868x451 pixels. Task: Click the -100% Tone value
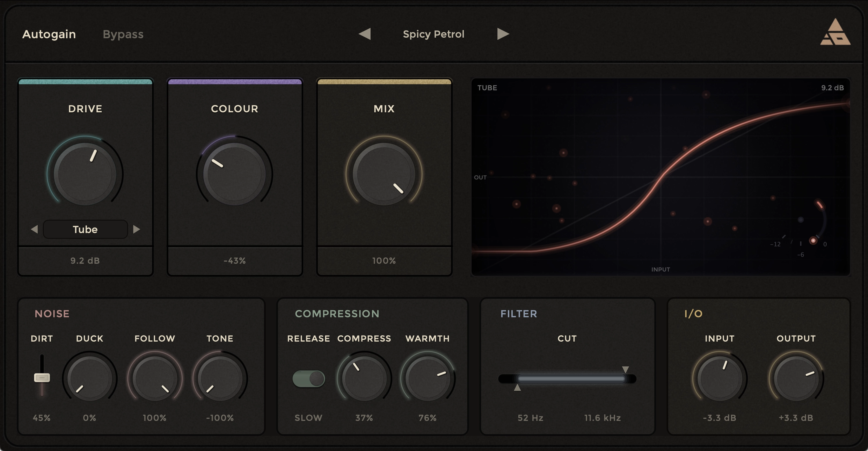[x=220, y=418]
